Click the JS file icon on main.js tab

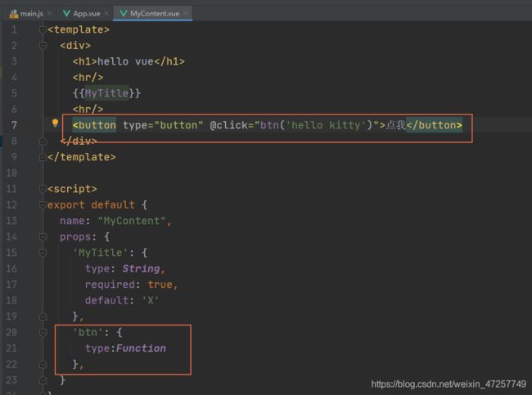[x=14, y=14]
